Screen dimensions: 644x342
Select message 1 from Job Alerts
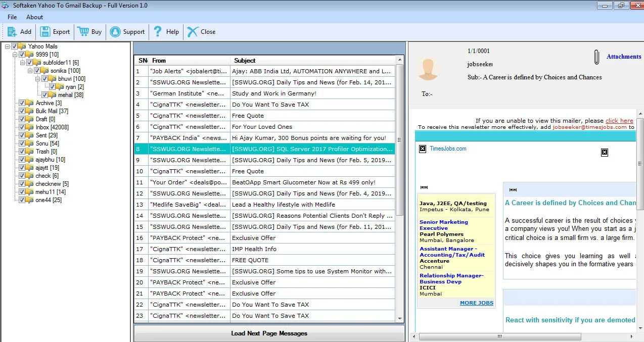tap(264, 71)
